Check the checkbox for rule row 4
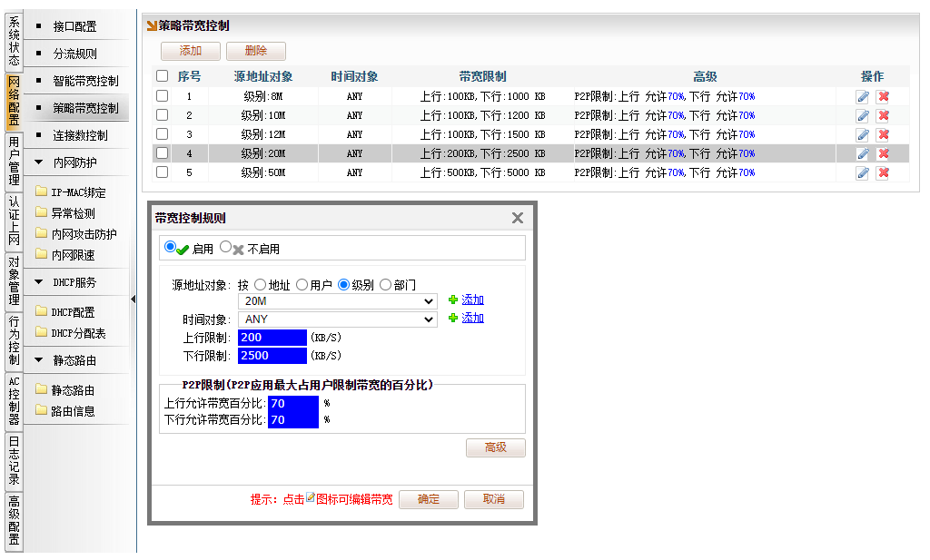Screen dimensions: 930x560 tap(163, 153)
